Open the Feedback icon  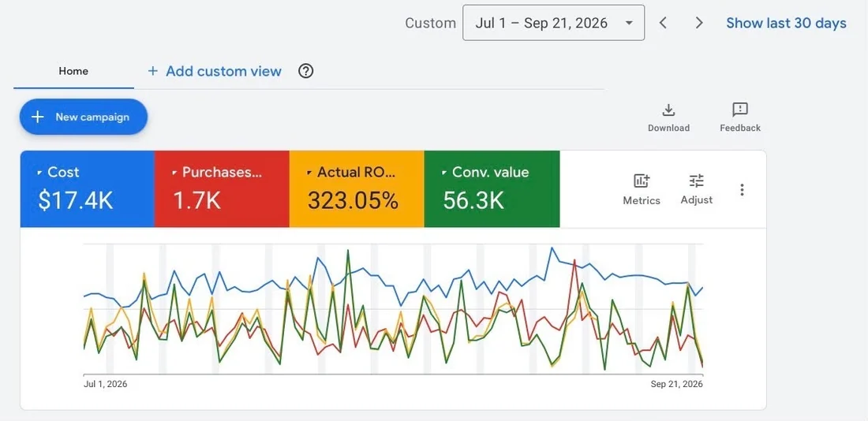[x=740, y=110]
